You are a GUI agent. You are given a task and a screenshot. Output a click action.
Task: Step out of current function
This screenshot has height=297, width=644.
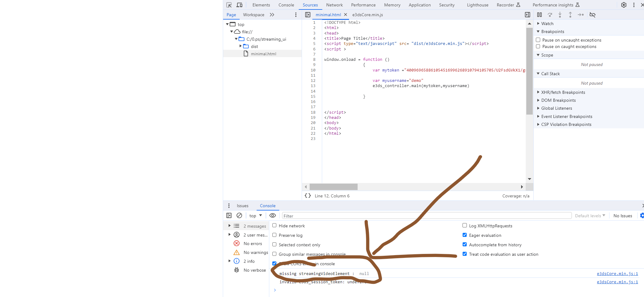tap(570, 15)
